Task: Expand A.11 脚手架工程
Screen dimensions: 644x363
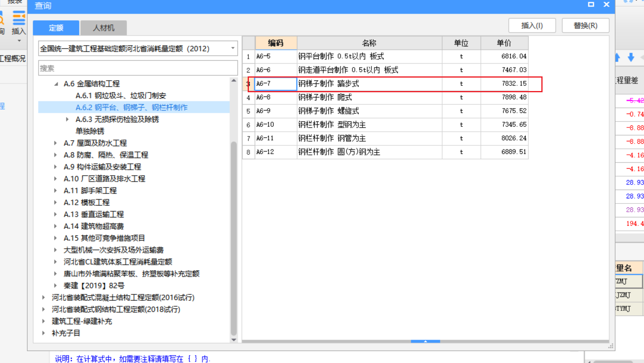Action: pyautogui.click(x=55, y=190)
